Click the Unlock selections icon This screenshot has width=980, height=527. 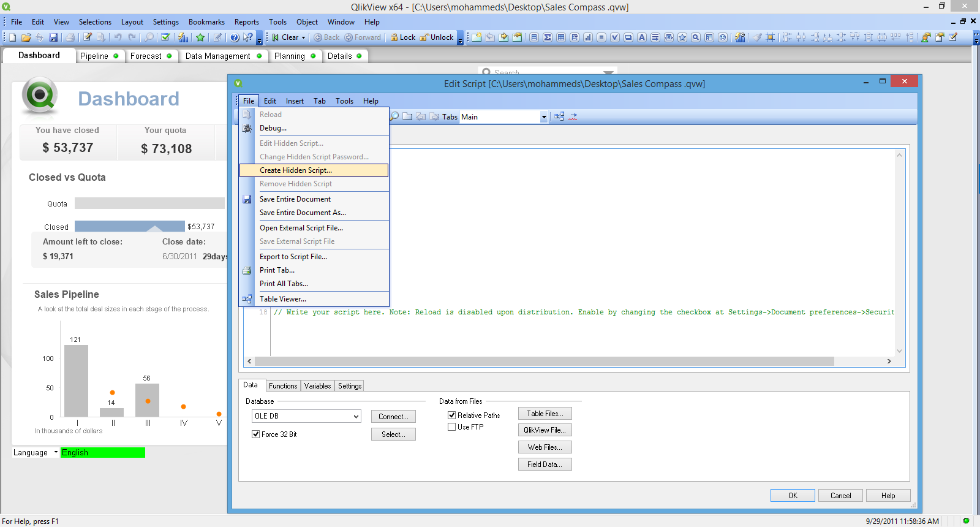click(x=424, y=37)
